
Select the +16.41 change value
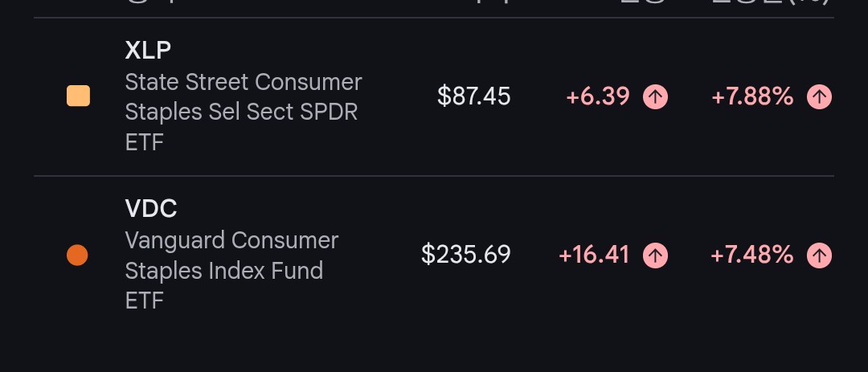[x=595, y=255]
